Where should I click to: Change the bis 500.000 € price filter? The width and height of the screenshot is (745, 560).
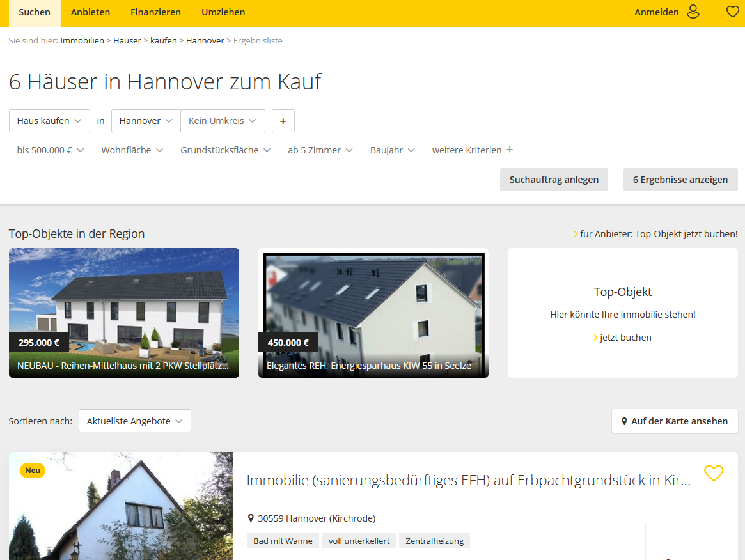pyautogui.click(x=51, y=150)
